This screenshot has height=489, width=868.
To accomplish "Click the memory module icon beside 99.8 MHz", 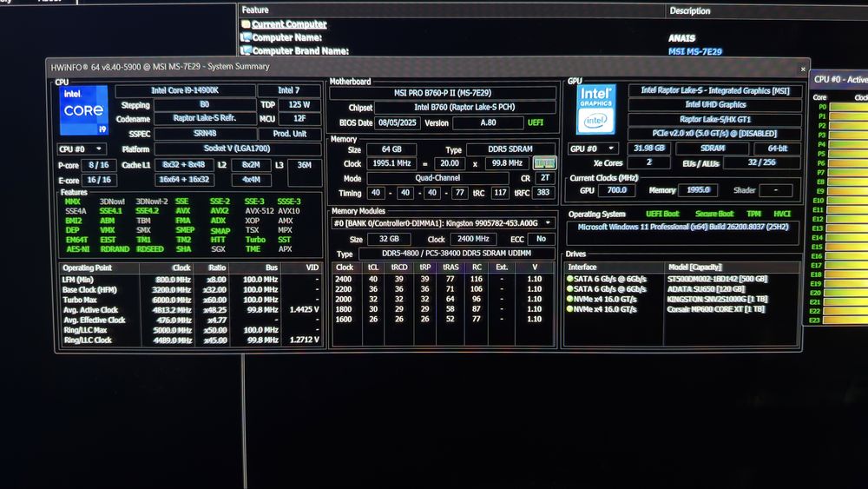I will (544, 163).
